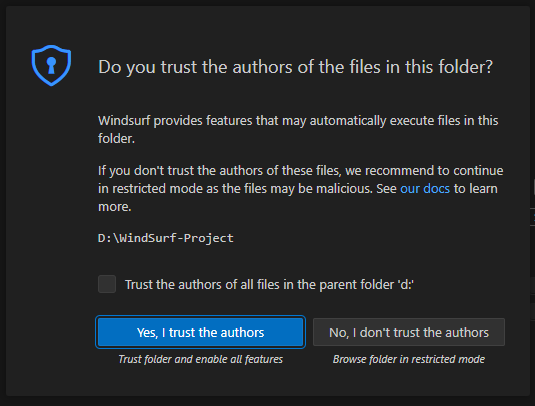Click 'to learn more' text after docs link
Screen dimensions: 535x406
click(475, 189)
